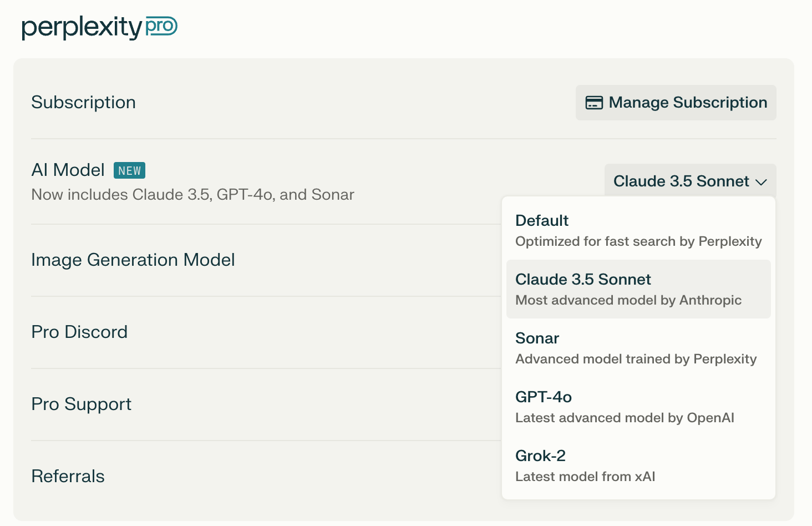Click the Image Generation Model setting
Screen dimensions: 812x526
133,260
